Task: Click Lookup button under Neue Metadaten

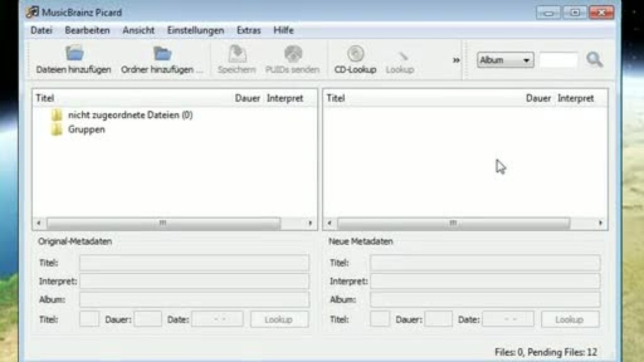Action: (569, 320)
